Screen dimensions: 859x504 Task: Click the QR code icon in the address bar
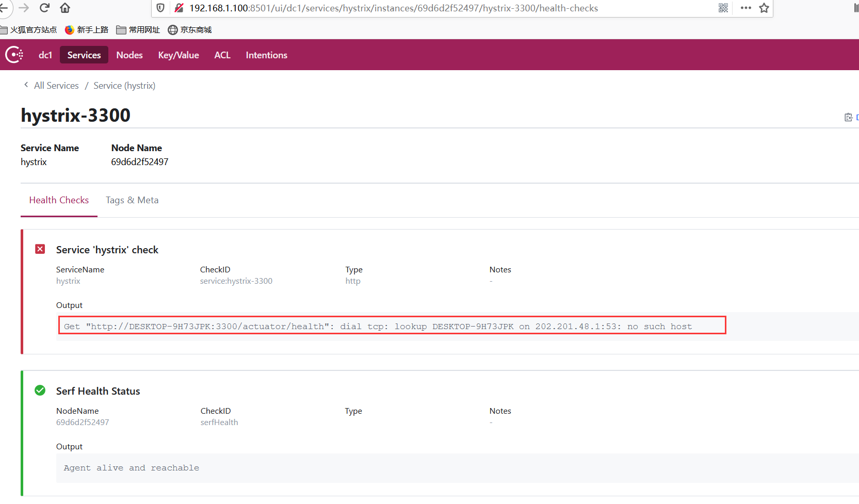723,8
